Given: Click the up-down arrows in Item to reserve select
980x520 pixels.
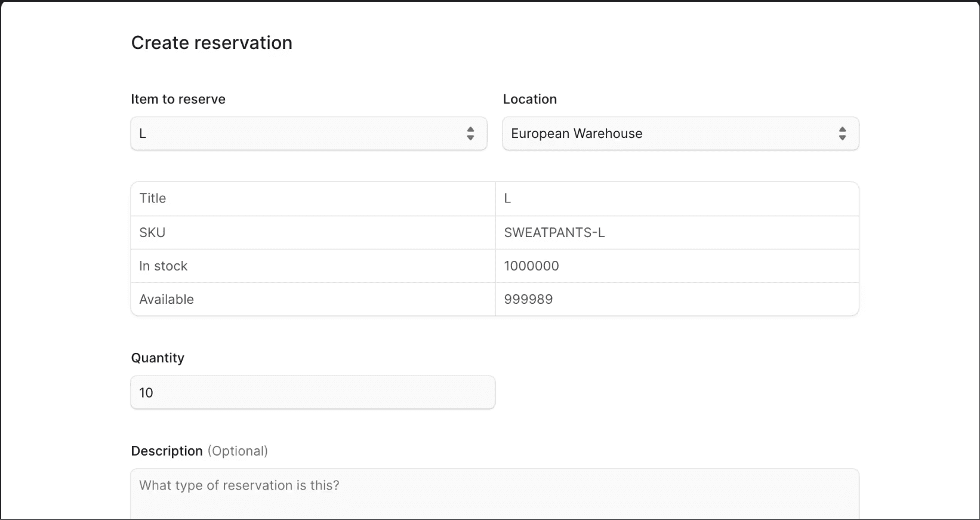Looking at the screenshot, I should pos(470,134).
